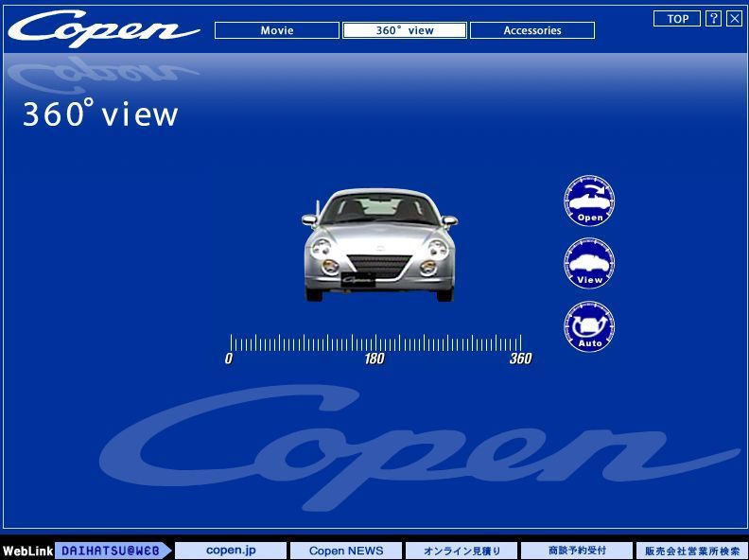Image resolution: width=749 pixels, height=560 pixels.
Task: Select the View car round icon
Action: [x=589, y=263]
